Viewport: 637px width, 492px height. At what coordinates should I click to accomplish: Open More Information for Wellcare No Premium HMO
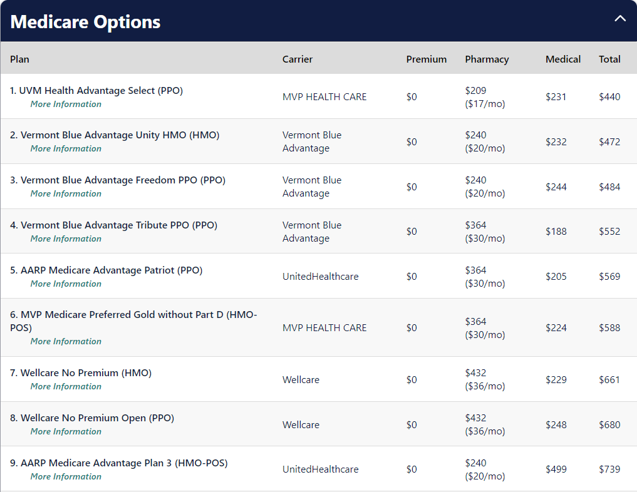point(65,387)
